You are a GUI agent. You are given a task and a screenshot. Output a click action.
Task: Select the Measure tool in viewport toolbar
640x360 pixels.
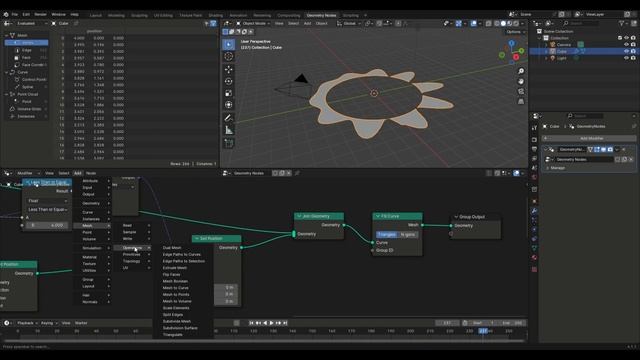click(x=229, y=130)
